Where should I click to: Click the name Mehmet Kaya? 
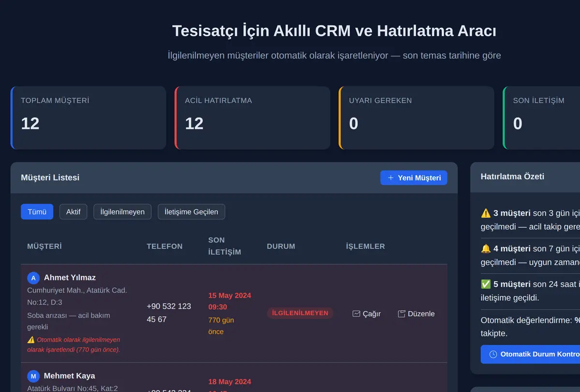tap(70, 376)
